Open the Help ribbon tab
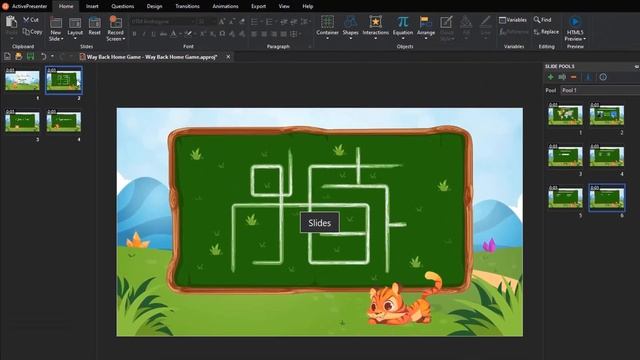 pos(308,6)
